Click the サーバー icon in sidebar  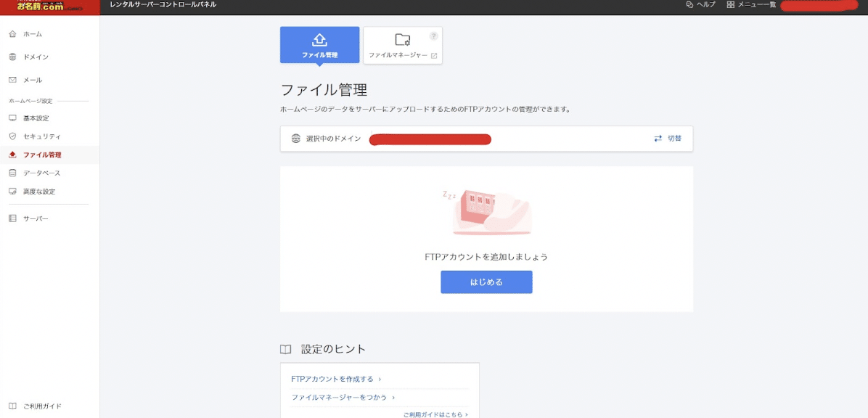(12, 218)
